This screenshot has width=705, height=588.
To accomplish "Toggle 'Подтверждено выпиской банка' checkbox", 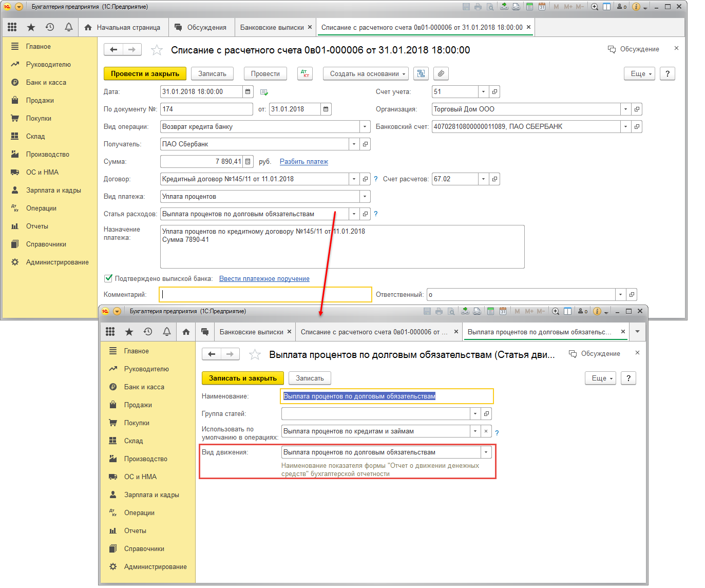I will coord(108,278).
